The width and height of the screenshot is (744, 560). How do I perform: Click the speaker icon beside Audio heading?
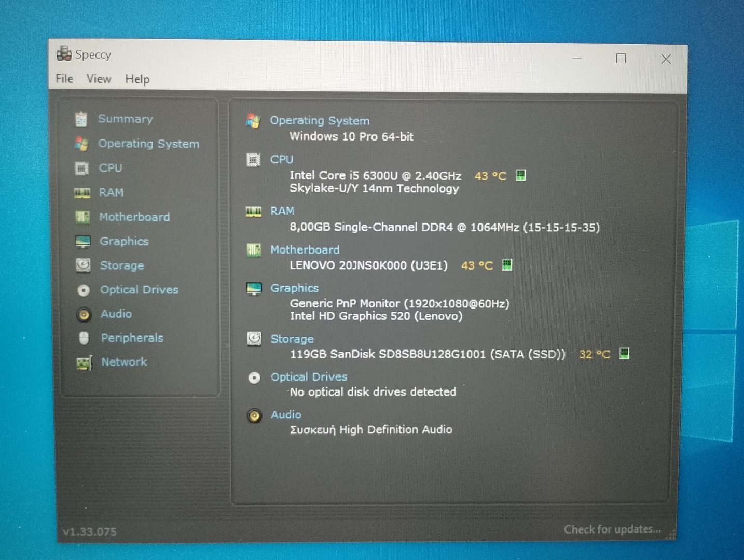pos(254,415)
